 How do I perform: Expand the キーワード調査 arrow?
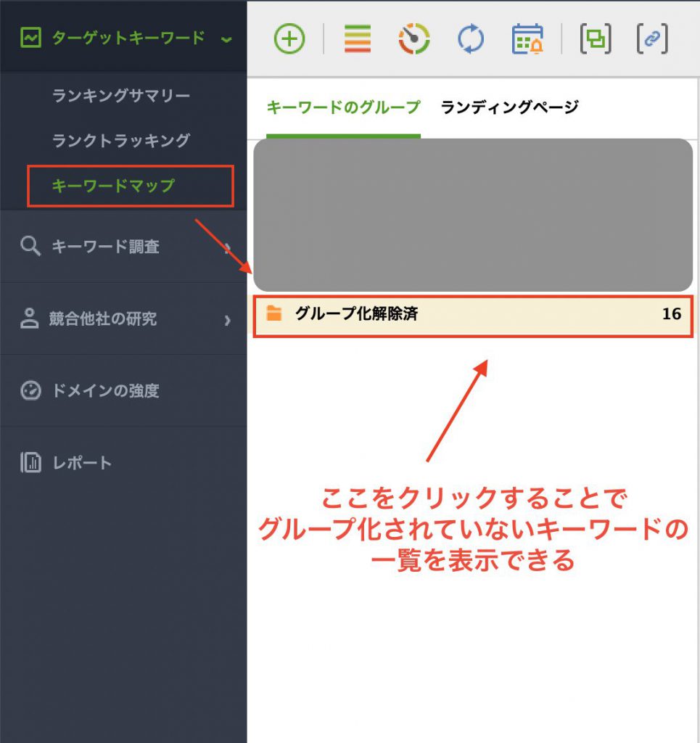227,248
